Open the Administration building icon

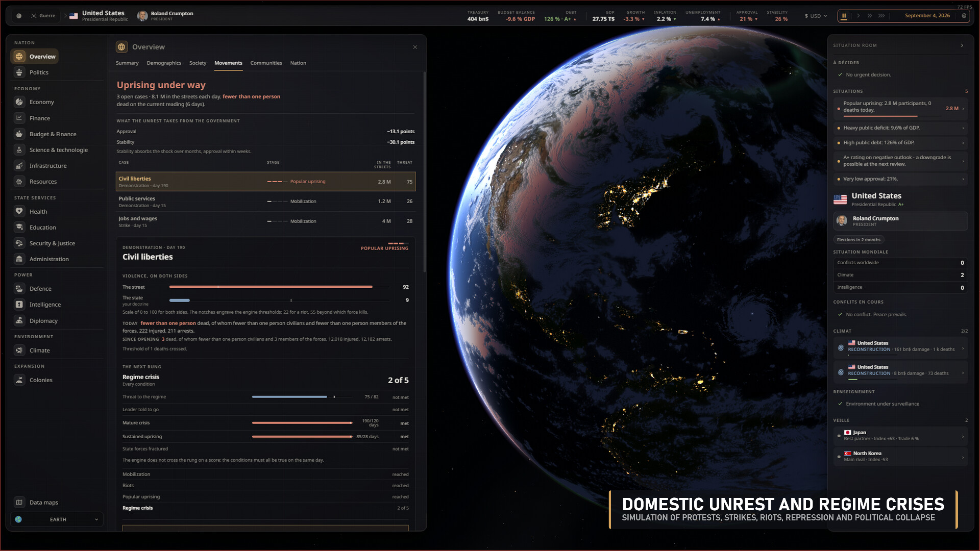(19, 259)
